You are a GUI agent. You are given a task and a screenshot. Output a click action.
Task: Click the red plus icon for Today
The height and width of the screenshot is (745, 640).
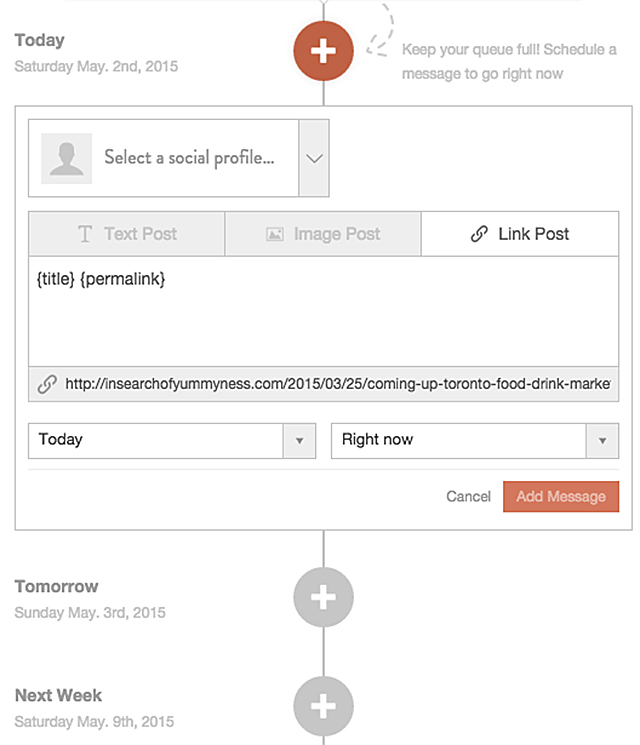click(323, 52)
